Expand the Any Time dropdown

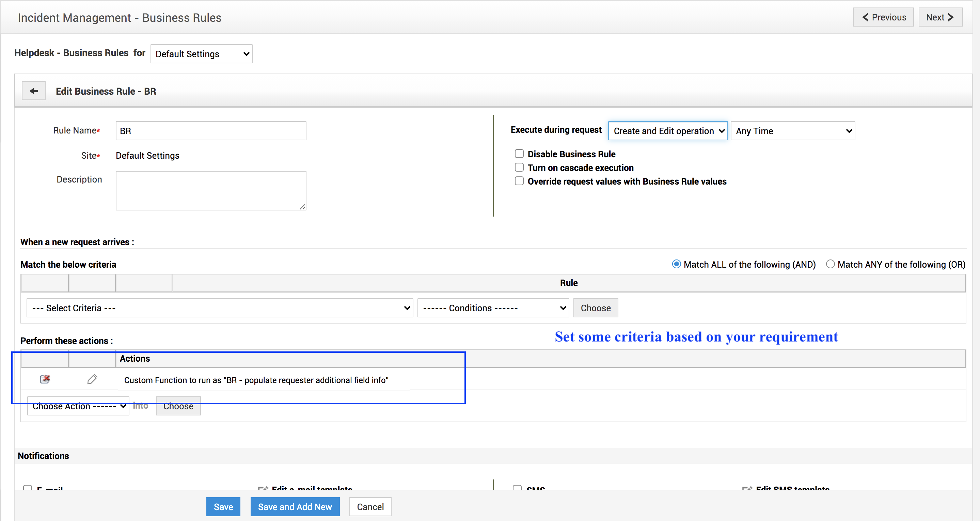tap(793, 131)
